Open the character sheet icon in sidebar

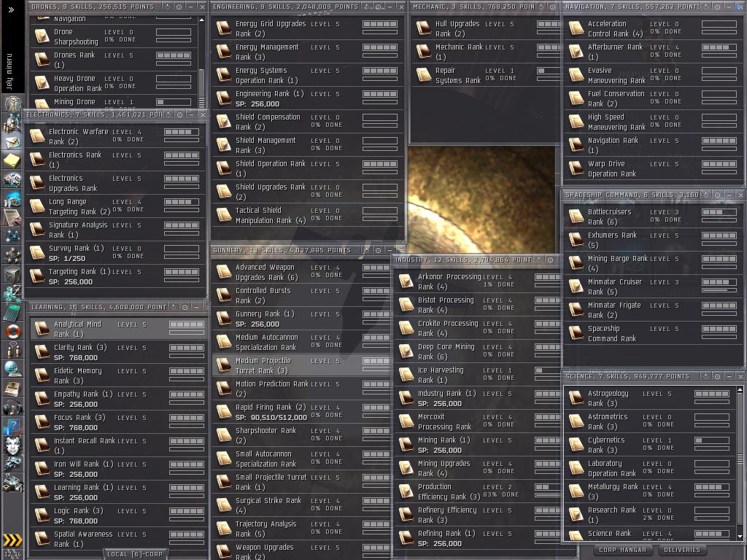[x=12, y=103]
